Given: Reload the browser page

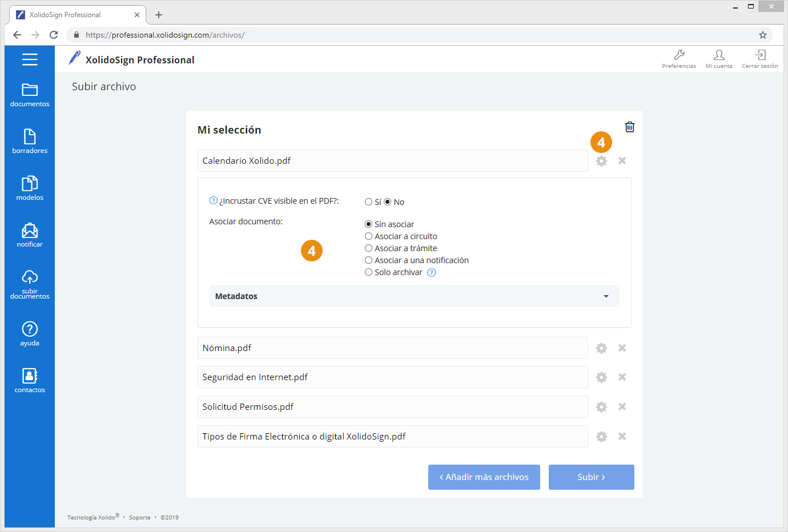Looking at the screenshot, I should [54, 35].
